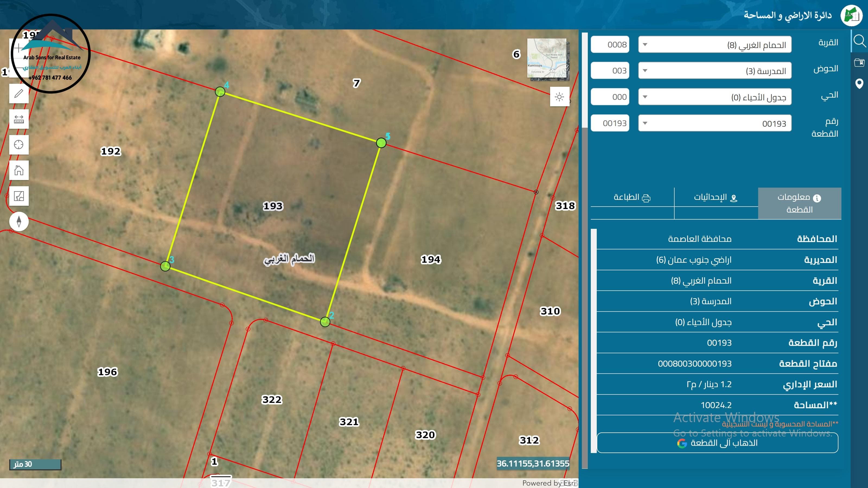The width and height of the screenshot is (868, 488).
Task: Toggle the brightness sun button
Action: (x=559, y=97)
